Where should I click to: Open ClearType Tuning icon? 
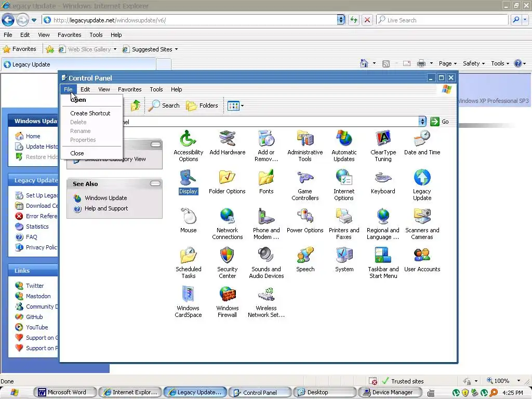[x=383, y=146]
